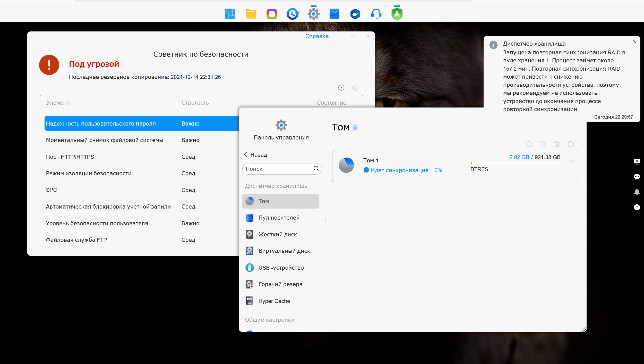Open the headset support app icon
This screenshot has height=364, width=644.
click(x=376, y=14)
